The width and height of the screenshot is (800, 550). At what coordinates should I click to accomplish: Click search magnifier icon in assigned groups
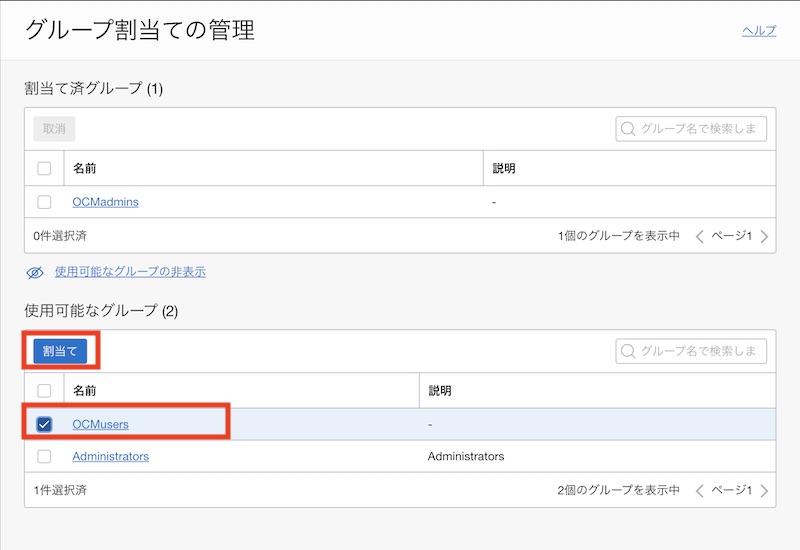pyautogui.click(x=628, y=129)
